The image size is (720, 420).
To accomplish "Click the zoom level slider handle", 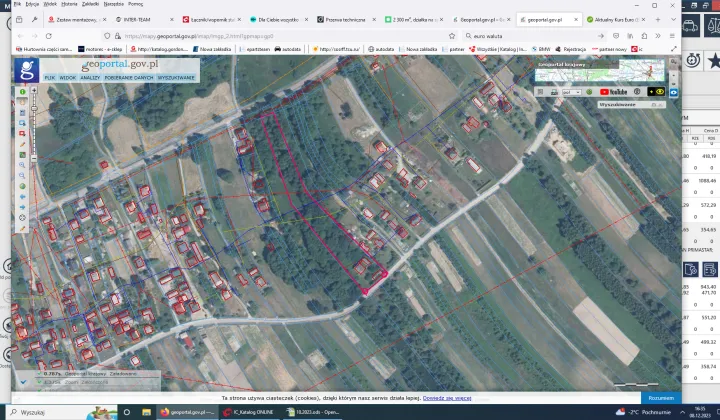I will tap(34, 109).
